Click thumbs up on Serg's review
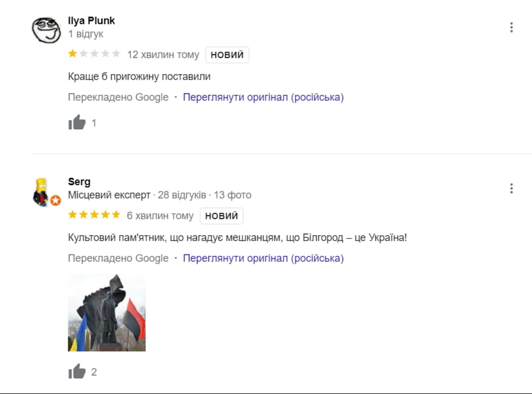Image resolution: width=532 pixels, height=394 pixels. coord(77,371)
